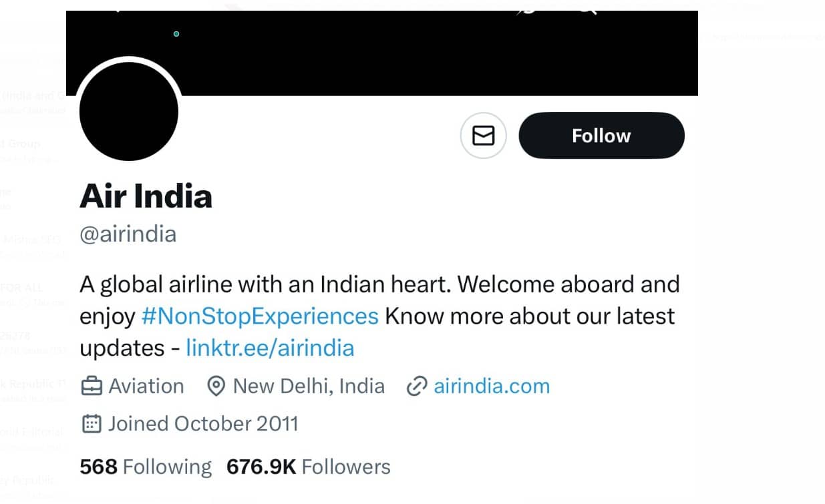Image resolution: width=825 pixels, height=504 pixels.
Task: Open the linktr.ee/airindia link
Action: click(x=270, y=348)
